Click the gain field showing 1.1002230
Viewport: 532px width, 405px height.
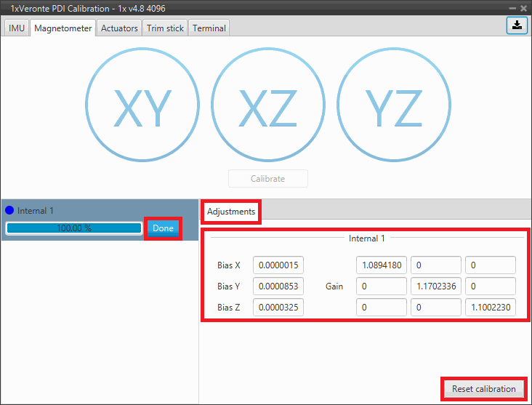coord(491,308)
